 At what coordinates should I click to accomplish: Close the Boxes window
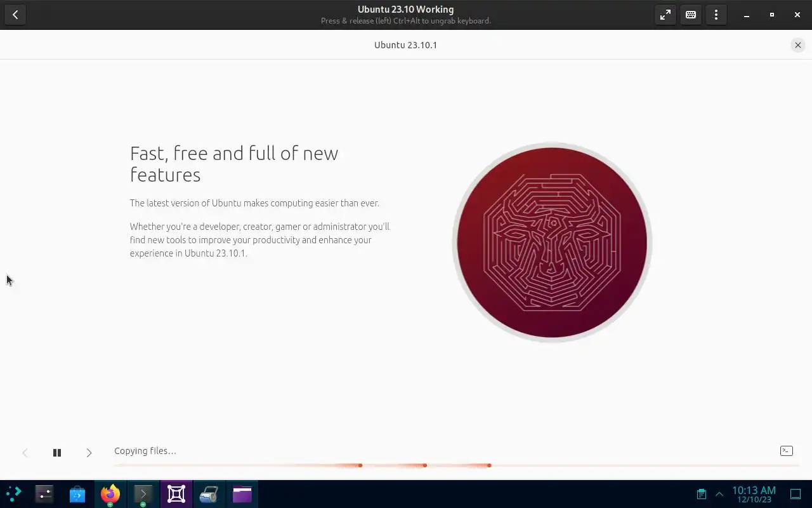(797, 15)
